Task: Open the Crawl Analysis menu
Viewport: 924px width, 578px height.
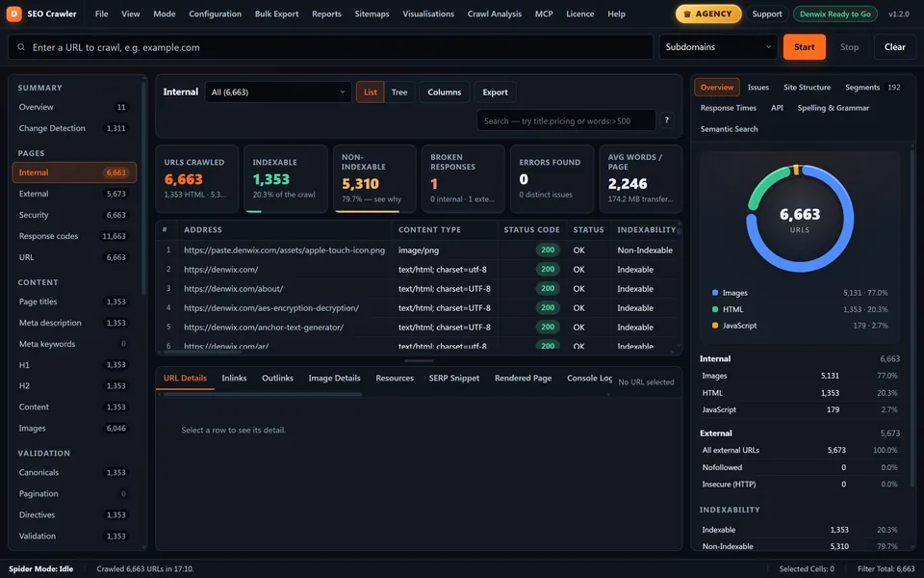Action: pyautogui.click(x=495, y=13)
